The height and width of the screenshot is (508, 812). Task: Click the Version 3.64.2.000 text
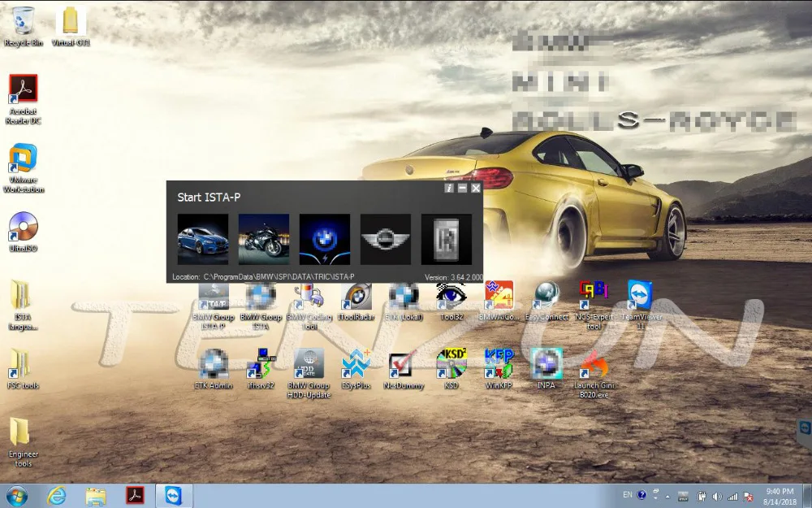tap(454, 277)
